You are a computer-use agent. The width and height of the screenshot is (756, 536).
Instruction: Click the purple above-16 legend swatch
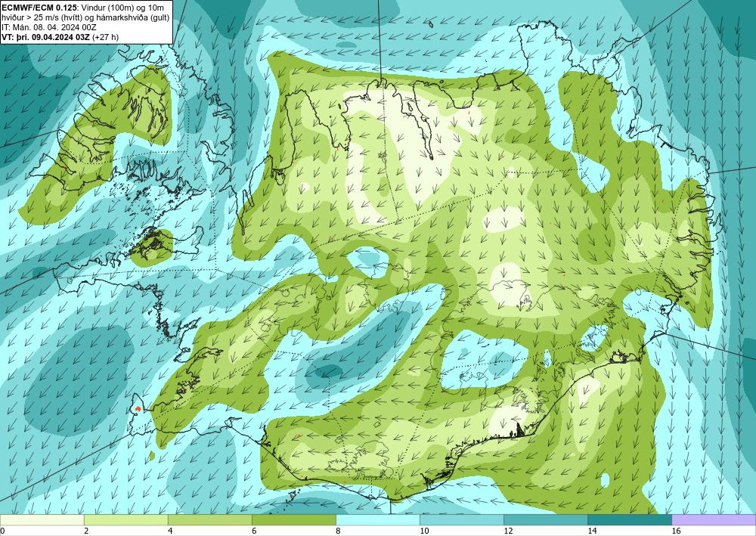click(714, 519)
